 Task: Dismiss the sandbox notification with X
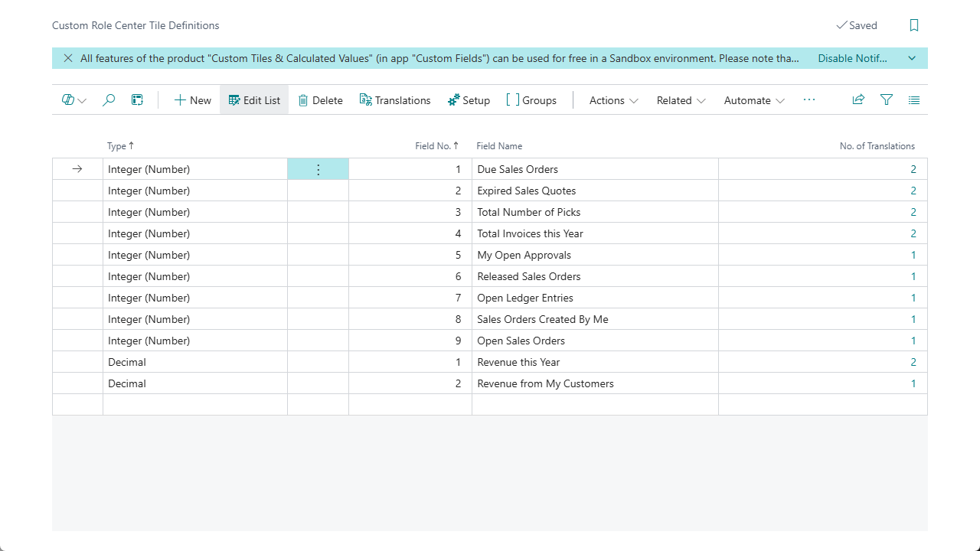pos(68,58)
